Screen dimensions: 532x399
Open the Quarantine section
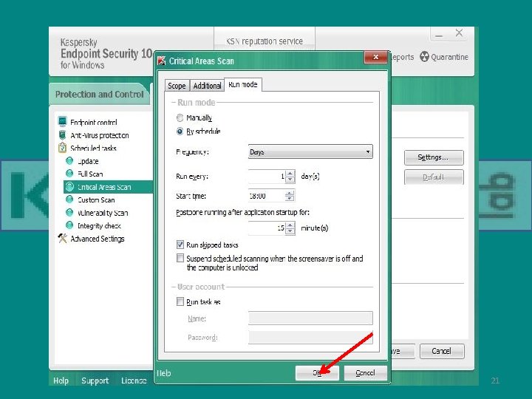[444, 57]
